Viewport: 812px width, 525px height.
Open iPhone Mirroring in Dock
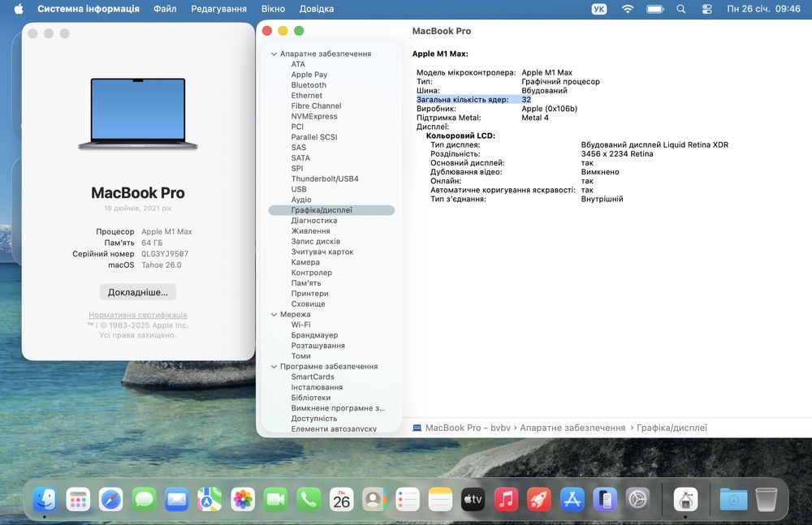point(605,500)
